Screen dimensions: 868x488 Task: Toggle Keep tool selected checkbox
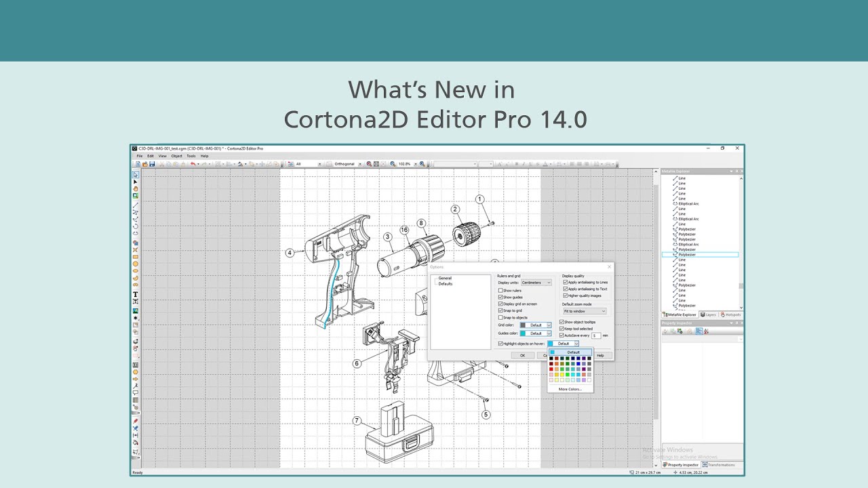coord(561,329)
